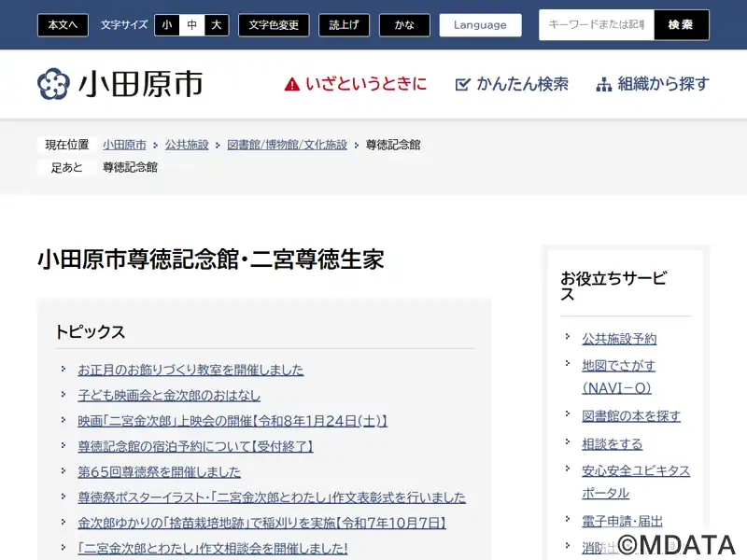Select medium font size 中
This screenshot has height=560, width=747.
191,25
